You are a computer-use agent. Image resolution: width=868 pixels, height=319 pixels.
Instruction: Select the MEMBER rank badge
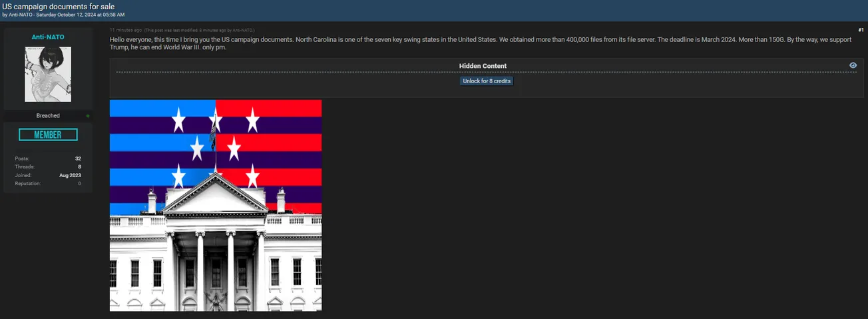[48, 135]
